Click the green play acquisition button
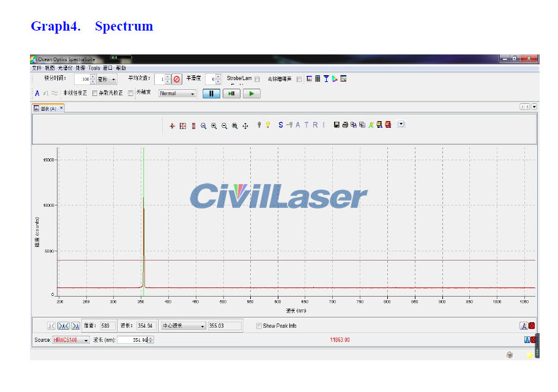 (251, 94)
